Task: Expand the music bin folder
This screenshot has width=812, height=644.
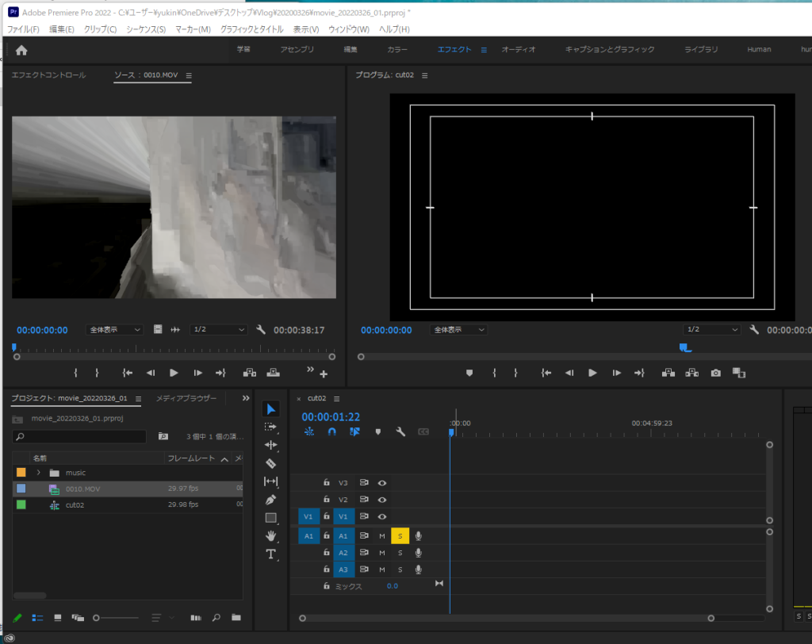Action: (38, 473)
